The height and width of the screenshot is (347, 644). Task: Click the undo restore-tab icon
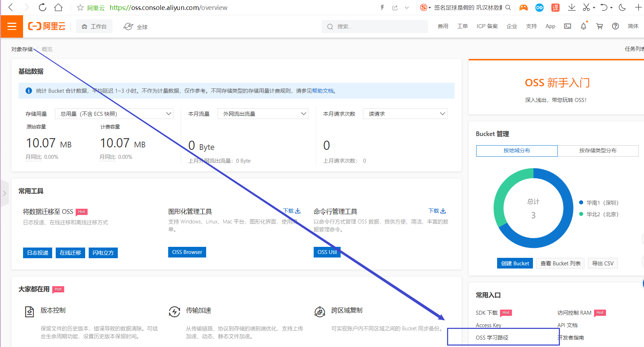(x=604, y=7)
